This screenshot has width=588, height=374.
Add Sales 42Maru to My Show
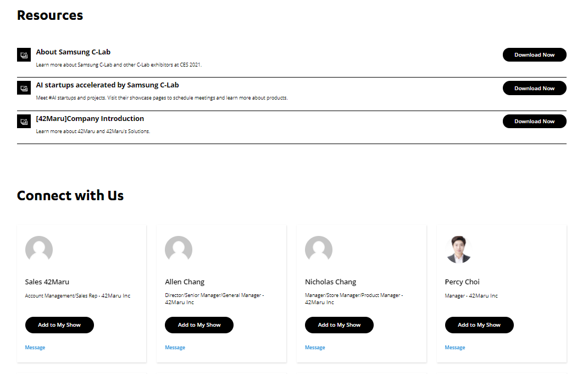click(59, 325)
